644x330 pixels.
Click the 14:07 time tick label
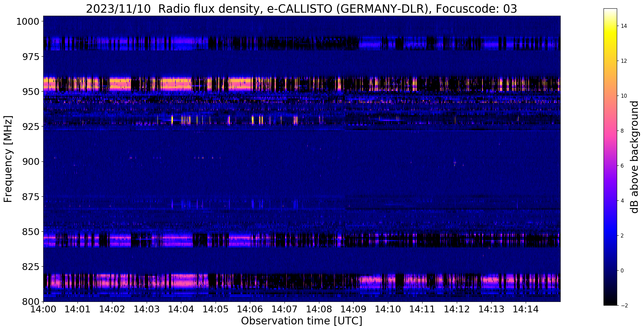pyautogui.click(x=284, y=309)
